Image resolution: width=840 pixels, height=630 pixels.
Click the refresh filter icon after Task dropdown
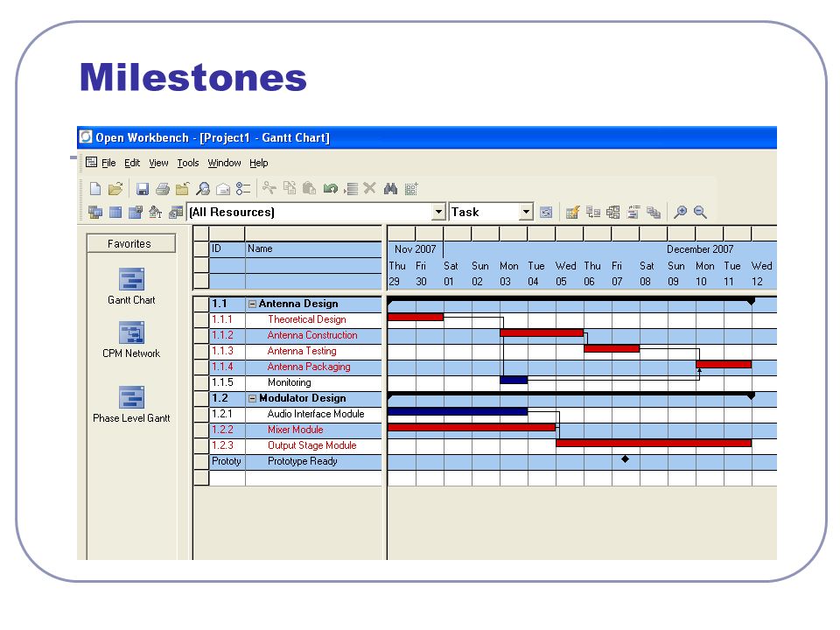pyautogui.click(x=546, y=213)
